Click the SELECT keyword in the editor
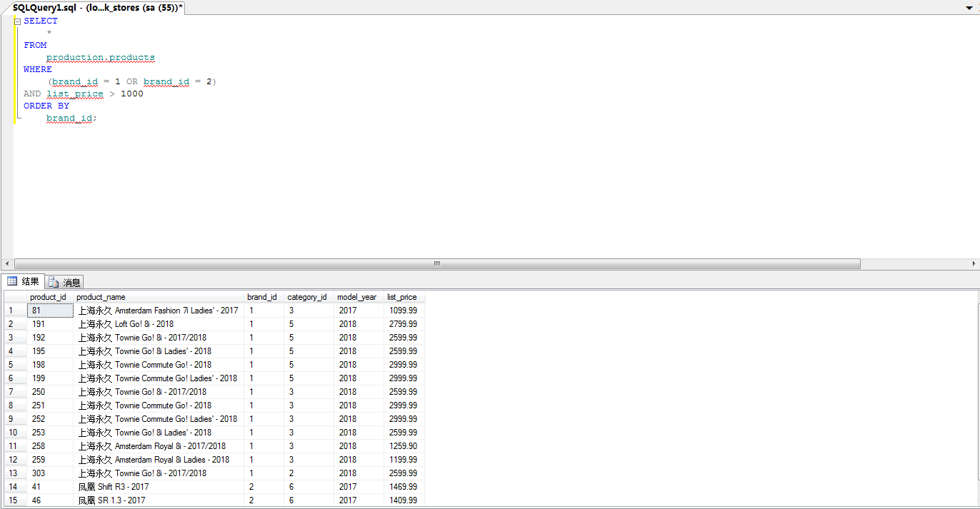 click(x=41, y=21)
